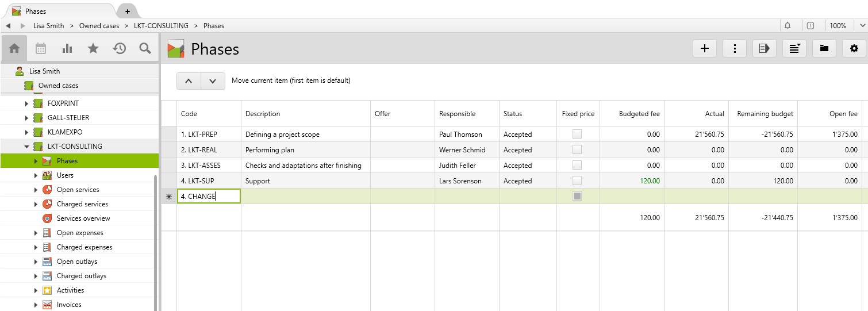Open the zoom level dropdown arrow

coord(863,26)
